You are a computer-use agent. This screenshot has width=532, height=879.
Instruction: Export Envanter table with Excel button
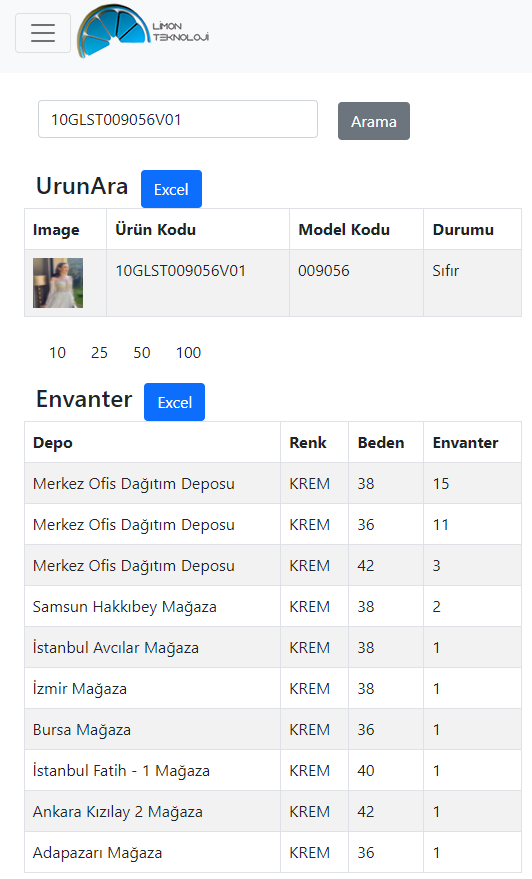point(174,402)
